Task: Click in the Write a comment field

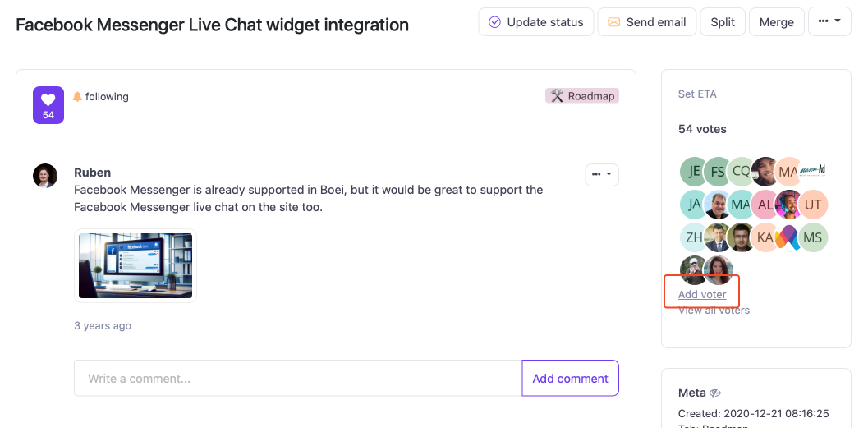Action: (x=297, y=379)
